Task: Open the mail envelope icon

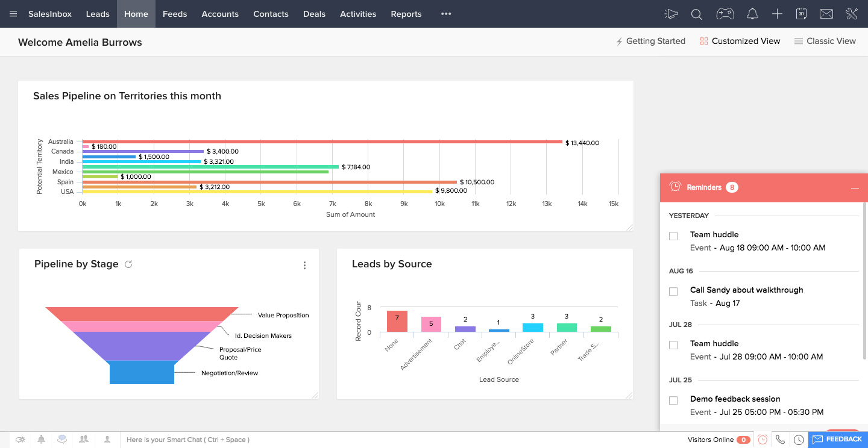Action: click(x=826, y=14)
